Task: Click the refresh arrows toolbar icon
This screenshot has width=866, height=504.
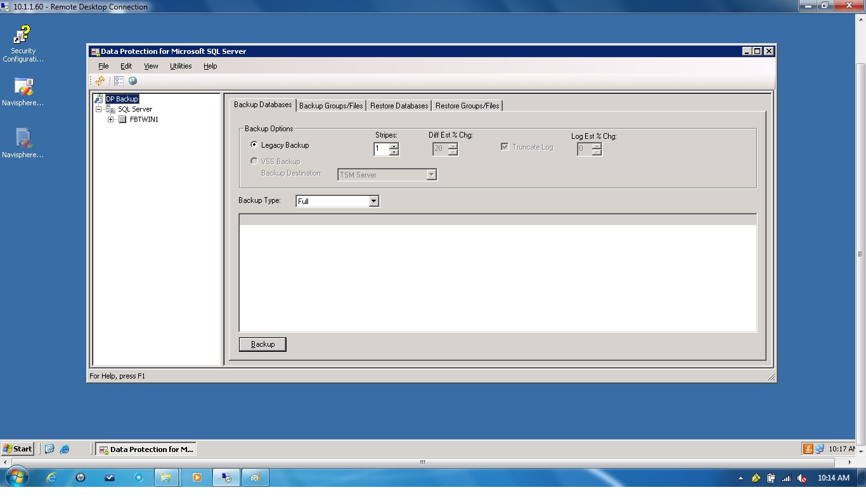Action: point(100,81)
